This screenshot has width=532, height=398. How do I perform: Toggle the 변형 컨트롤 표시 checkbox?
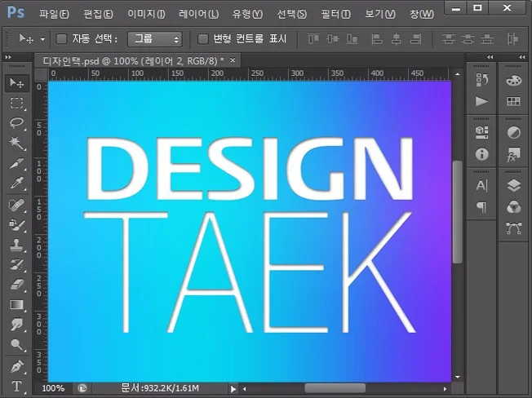point(203,39)
